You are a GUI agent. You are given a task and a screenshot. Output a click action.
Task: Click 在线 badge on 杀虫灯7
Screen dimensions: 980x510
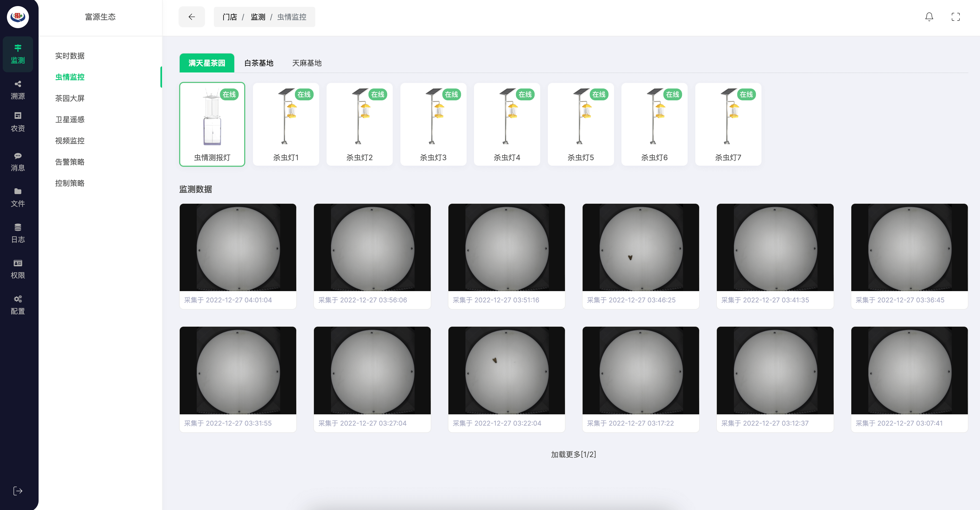(746, 94)
